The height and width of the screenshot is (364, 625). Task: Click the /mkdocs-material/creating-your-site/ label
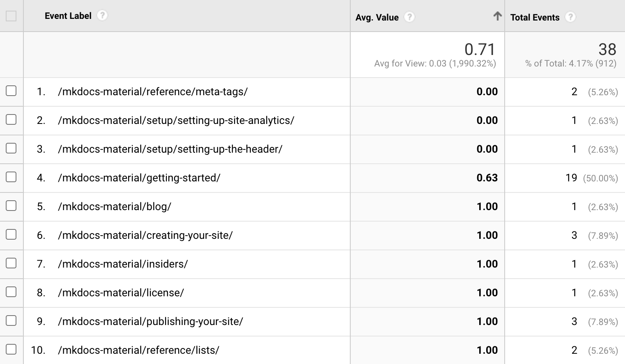145,235
